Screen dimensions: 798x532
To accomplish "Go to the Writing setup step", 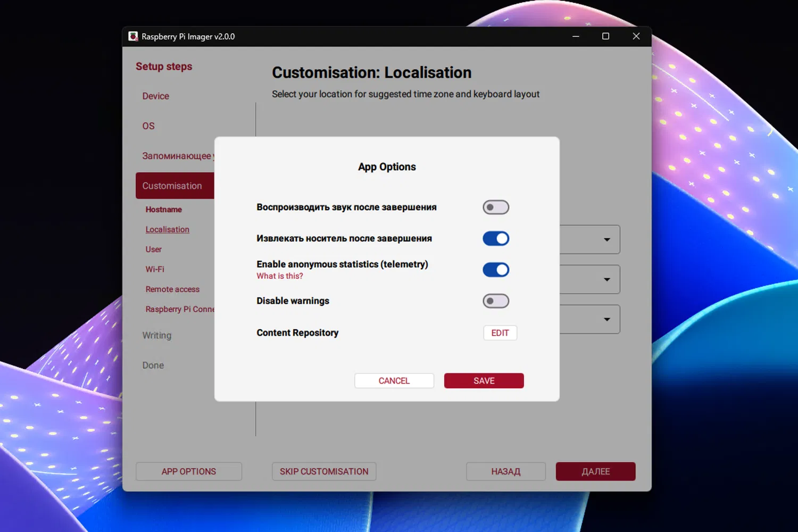I will [x=157, y=336].
